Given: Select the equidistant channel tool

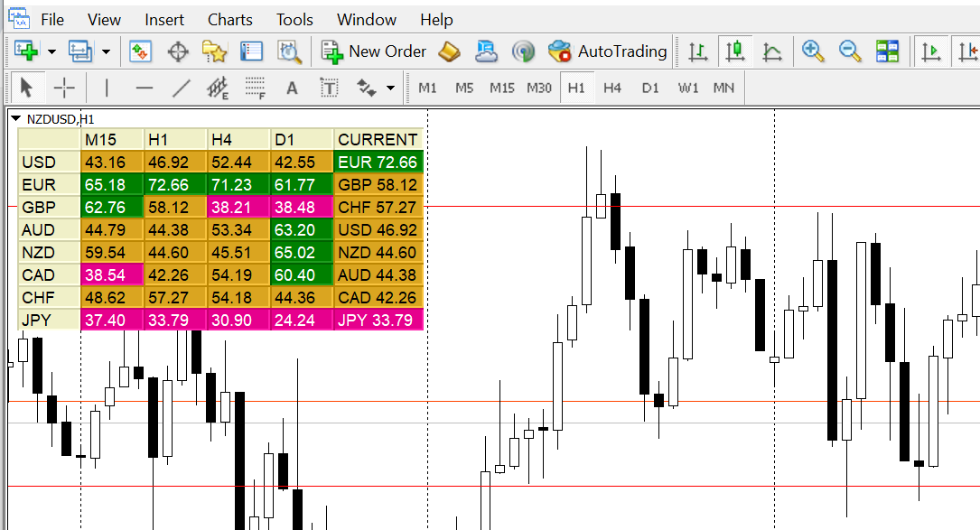Looking at the screenshot, I should [218, 88].
